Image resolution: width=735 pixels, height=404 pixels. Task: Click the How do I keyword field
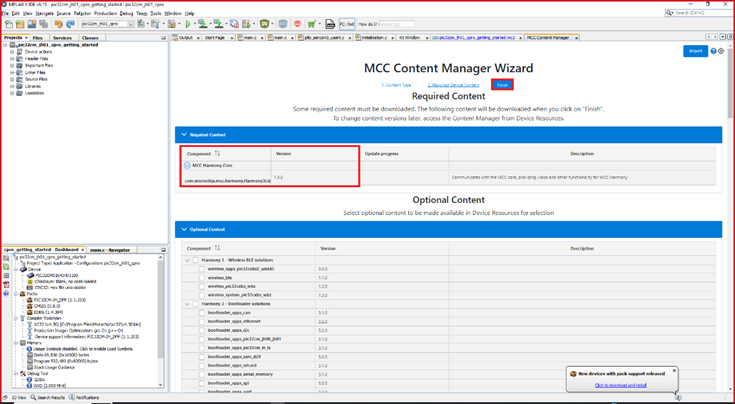(x=396, y=23)
